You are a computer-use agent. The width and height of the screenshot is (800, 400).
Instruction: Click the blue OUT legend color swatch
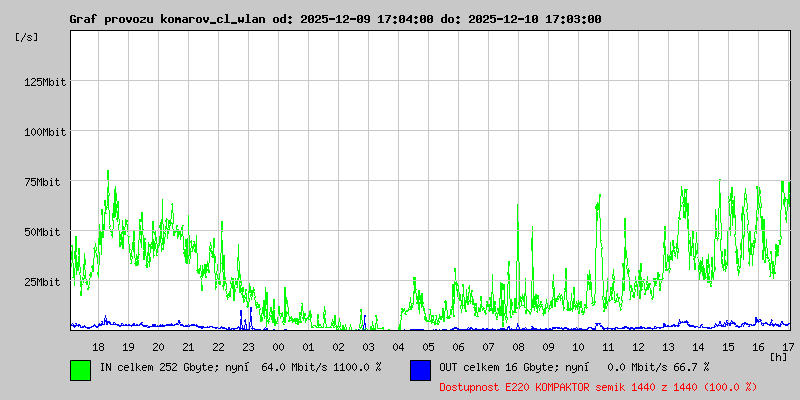pos(420,369)
